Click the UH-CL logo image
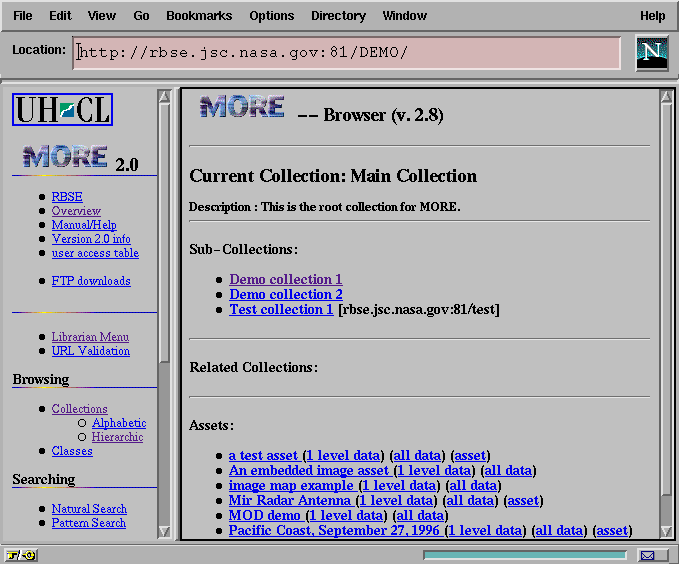 (x=62, y=109)
